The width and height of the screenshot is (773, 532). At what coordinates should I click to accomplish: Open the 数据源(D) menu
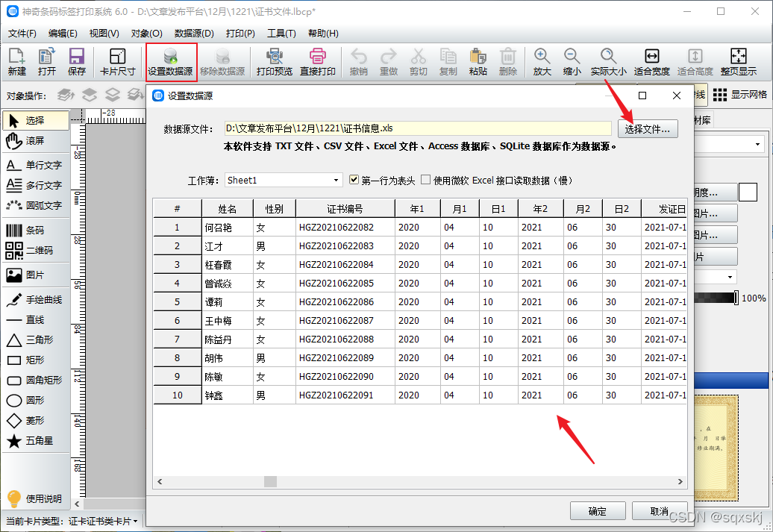pyautogui.click(x=194, y=34)
